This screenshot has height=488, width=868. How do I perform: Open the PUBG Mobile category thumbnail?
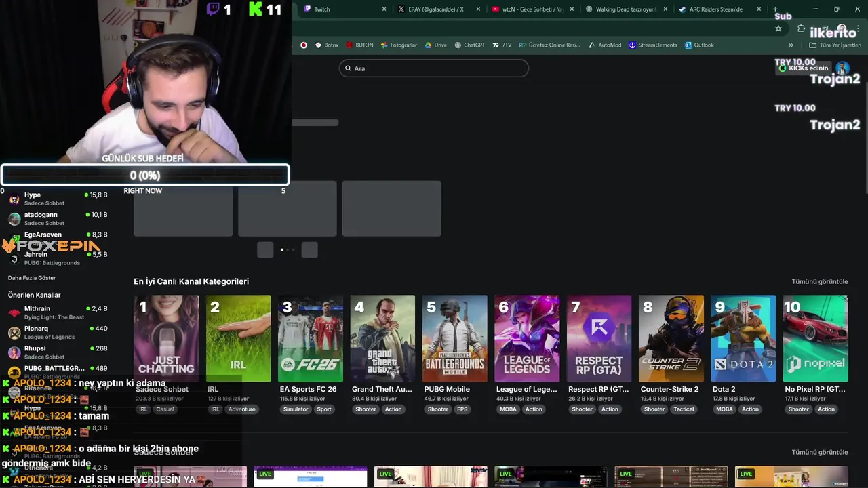click(454, 338)
